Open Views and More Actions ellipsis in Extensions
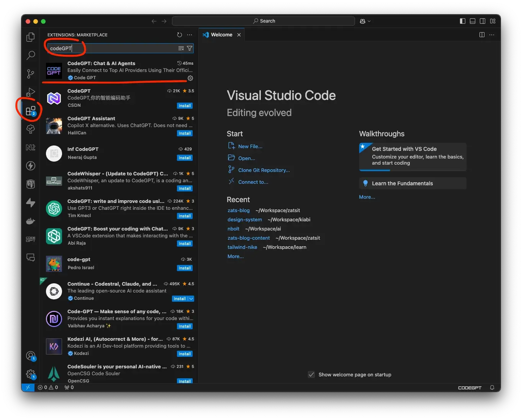 pos(190,35)
